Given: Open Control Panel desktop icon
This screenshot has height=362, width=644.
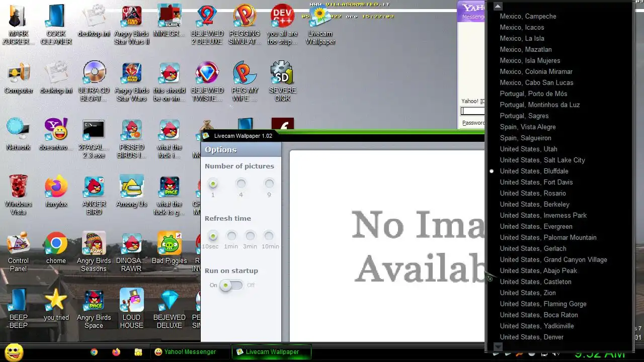Looking at the screenshot, I should 19,252.
